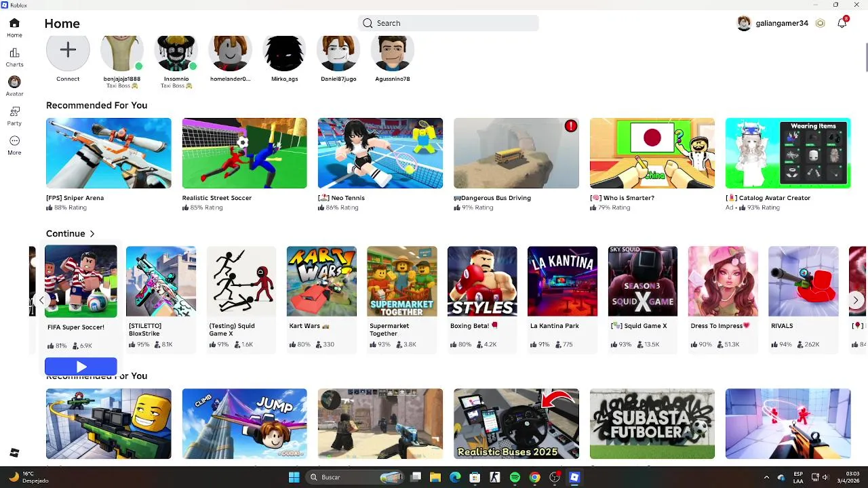Open the yellow-face sniper game card

[108, 424]
